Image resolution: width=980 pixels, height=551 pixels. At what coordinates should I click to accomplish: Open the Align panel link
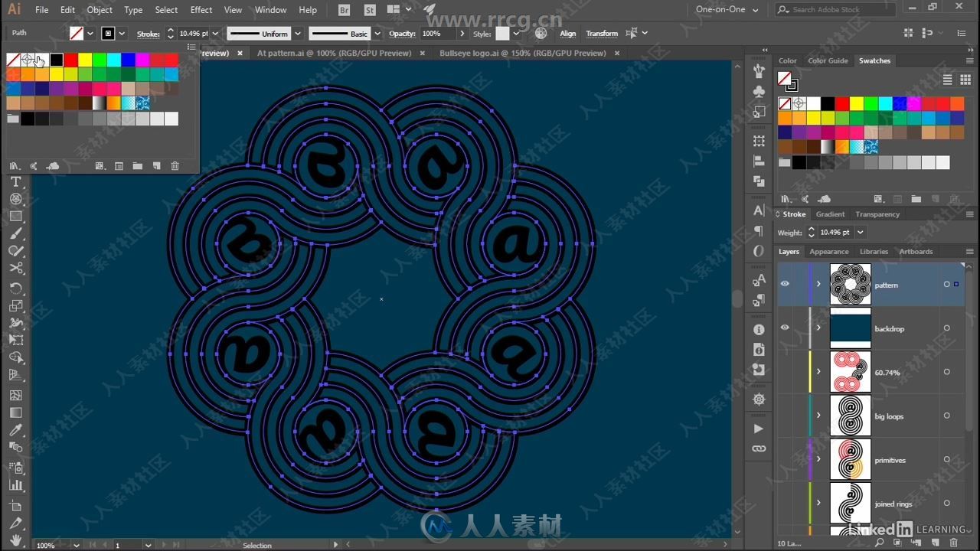(x=567, y=34)
